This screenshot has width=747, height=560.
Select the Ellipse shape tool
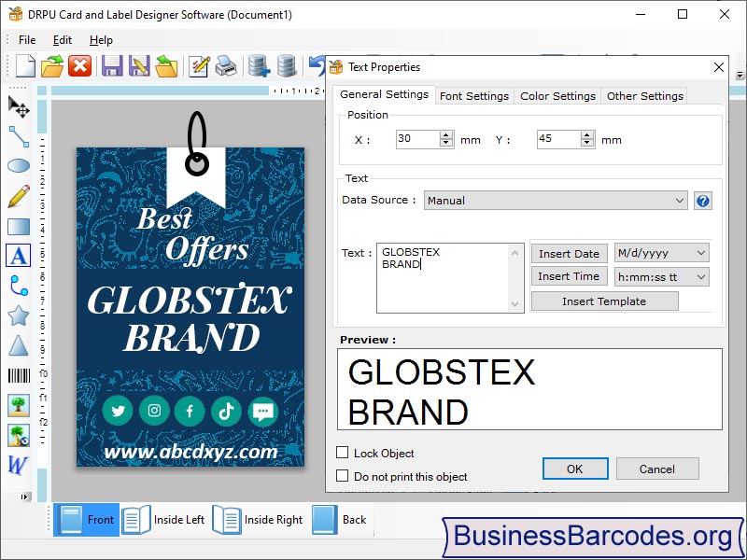(x=17, y=165)
